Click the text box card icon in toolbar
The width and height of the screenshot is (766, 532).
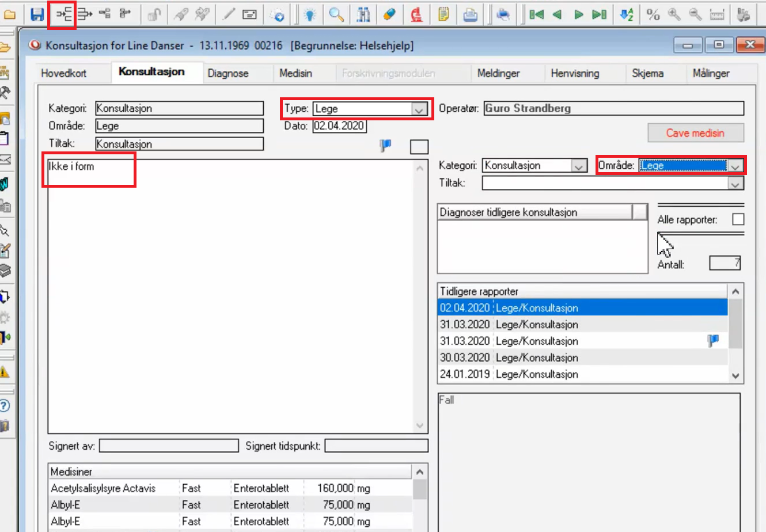(x=249, y=14)
